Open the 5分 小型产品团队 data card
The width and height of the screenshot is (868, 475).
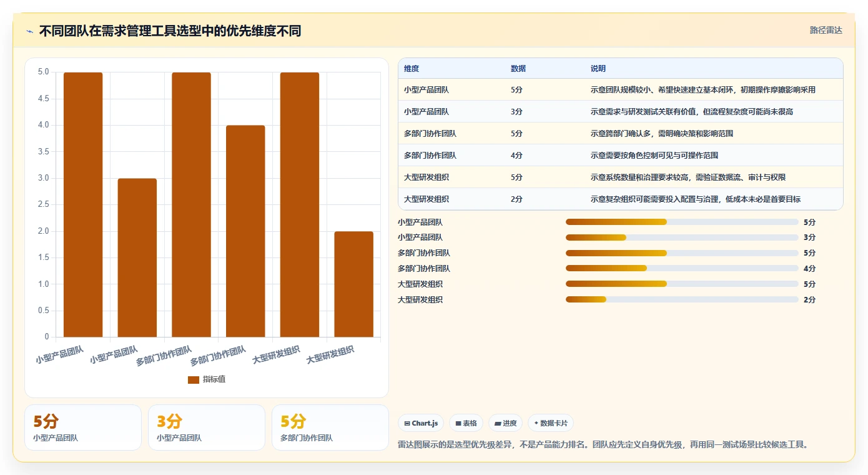83,427
